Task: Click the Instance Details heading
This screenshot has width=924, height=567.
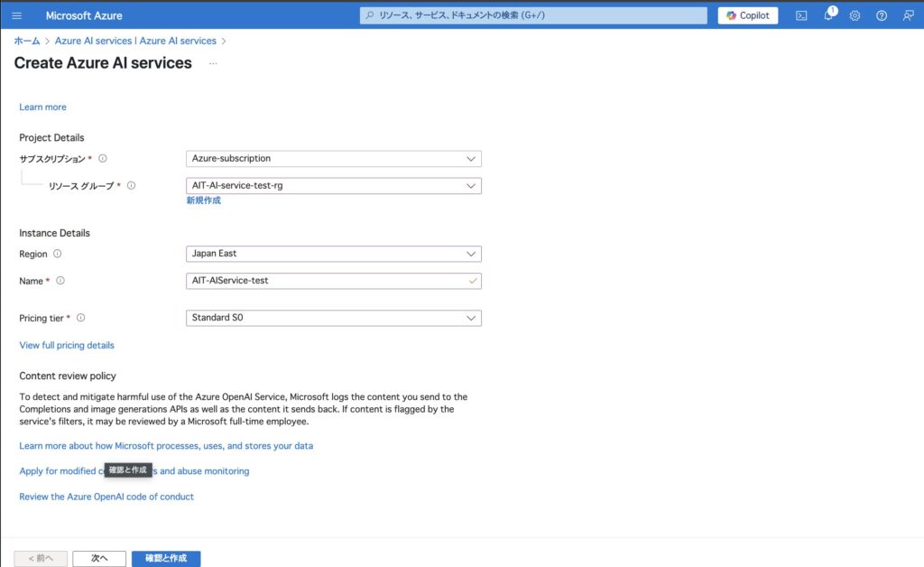Action: [55, 233]
